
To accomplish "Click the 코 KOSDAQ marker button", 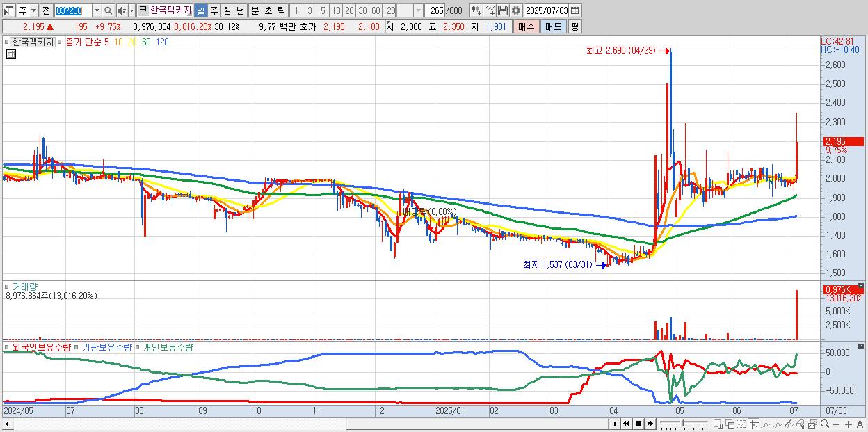I will (x=143, y=10).
